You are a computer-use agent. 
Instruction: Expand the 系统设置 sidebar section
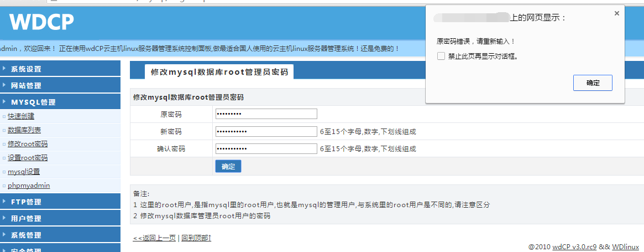pyautogui.click(x=60, y=69)
